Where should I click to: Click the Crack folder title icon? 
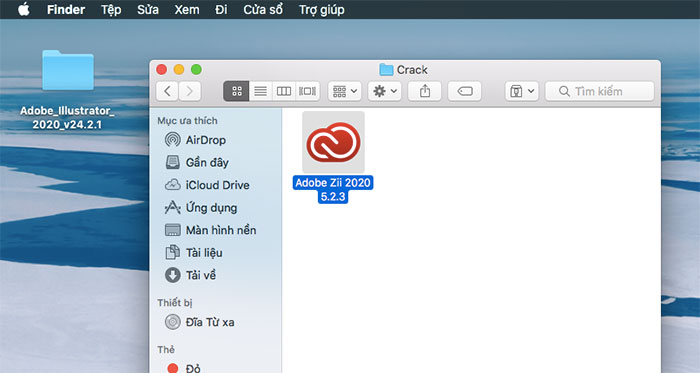click(386, 70)
